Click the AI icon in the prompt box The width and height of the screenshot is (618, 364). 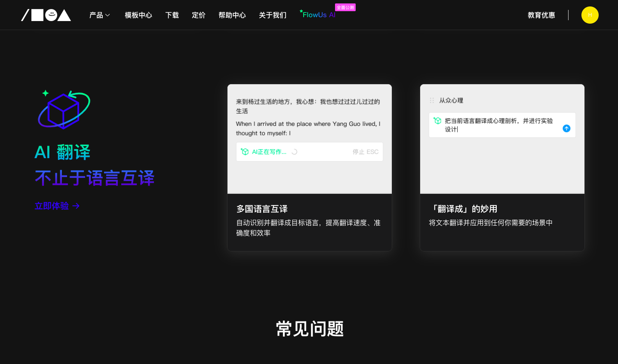(437, 121)
